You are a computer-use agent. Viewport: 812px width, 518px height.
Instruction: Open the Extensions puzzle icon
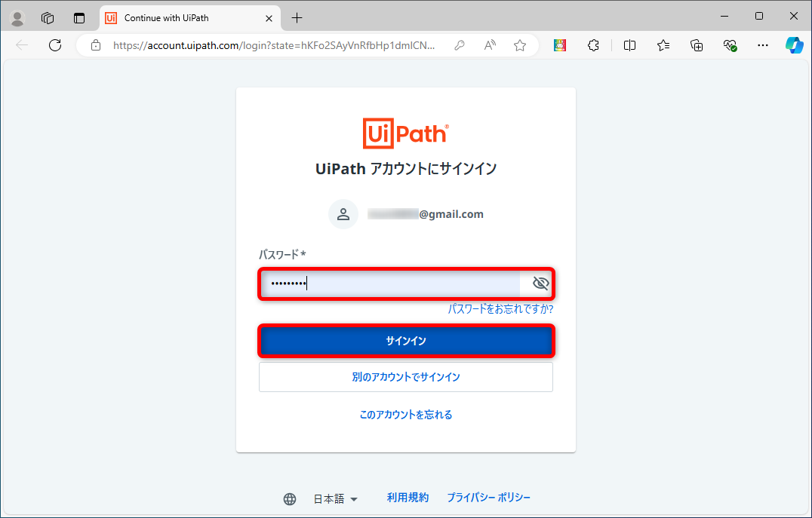(593, 45)
